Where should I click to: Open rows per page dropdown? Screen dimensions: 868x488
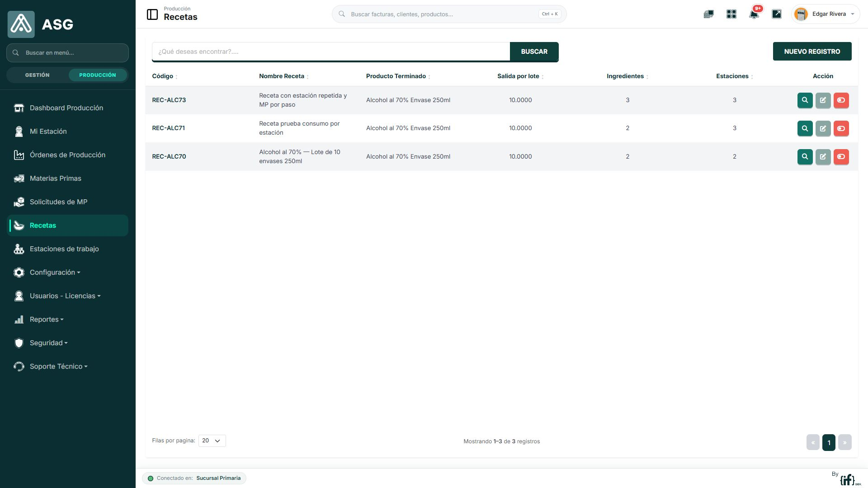212,441
